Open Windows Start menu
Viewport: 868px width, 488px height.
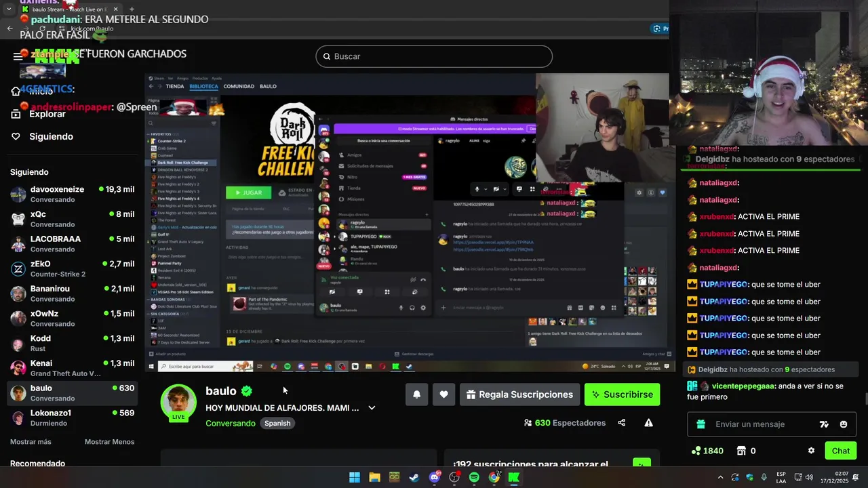point(355,477)
